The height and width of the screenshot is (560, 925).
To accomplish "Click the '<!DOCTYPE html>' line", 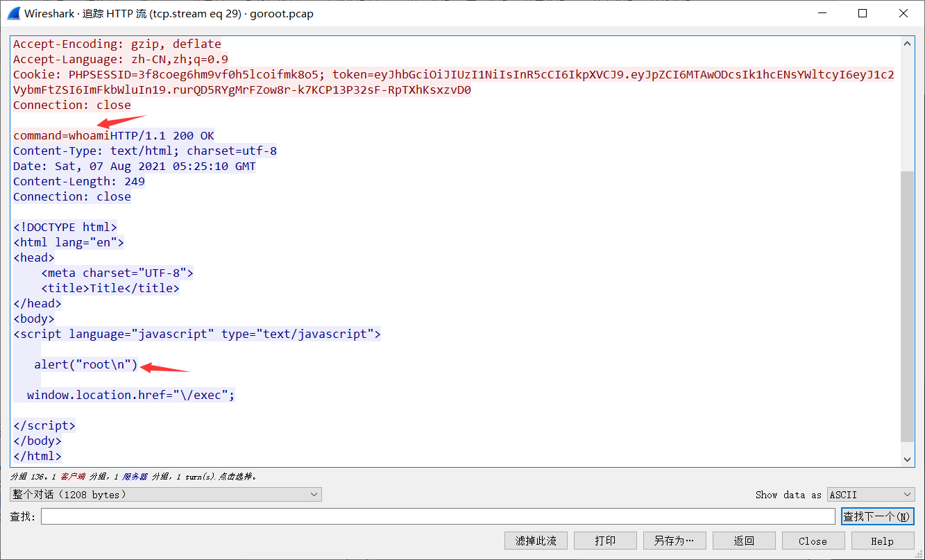I will click(x=65, y=227).
